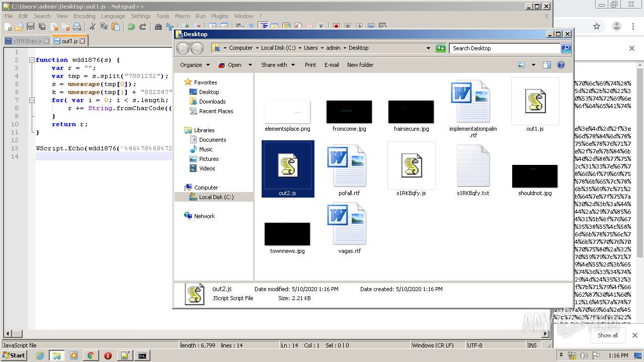Image resolution: width=644 pixels, height=362 pixels.
Task: Click Redo arrow in Notepad++ toolbar
Action: 143,27
